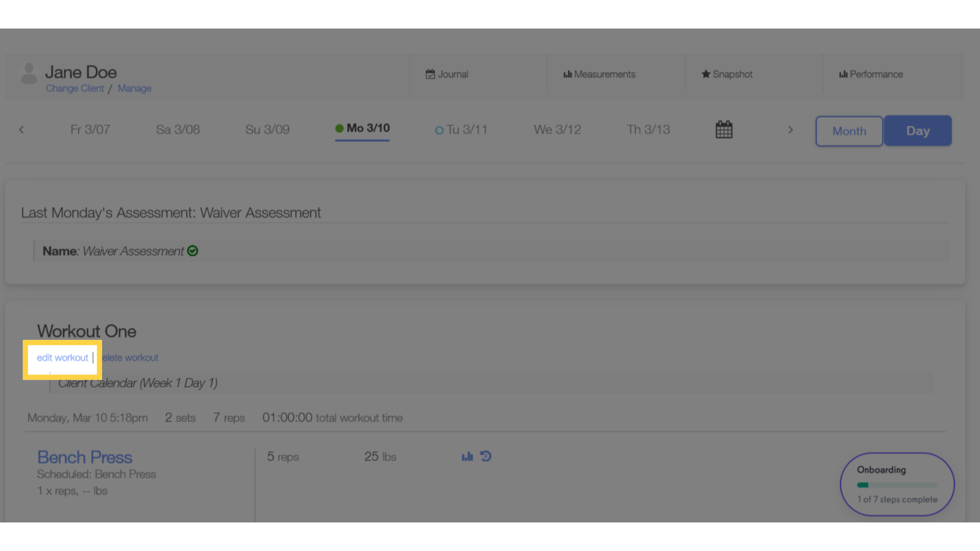Screen dimensions: 980x551
Task: Click the Bench Press performance chart icon
Action: (x=467, y=457)
